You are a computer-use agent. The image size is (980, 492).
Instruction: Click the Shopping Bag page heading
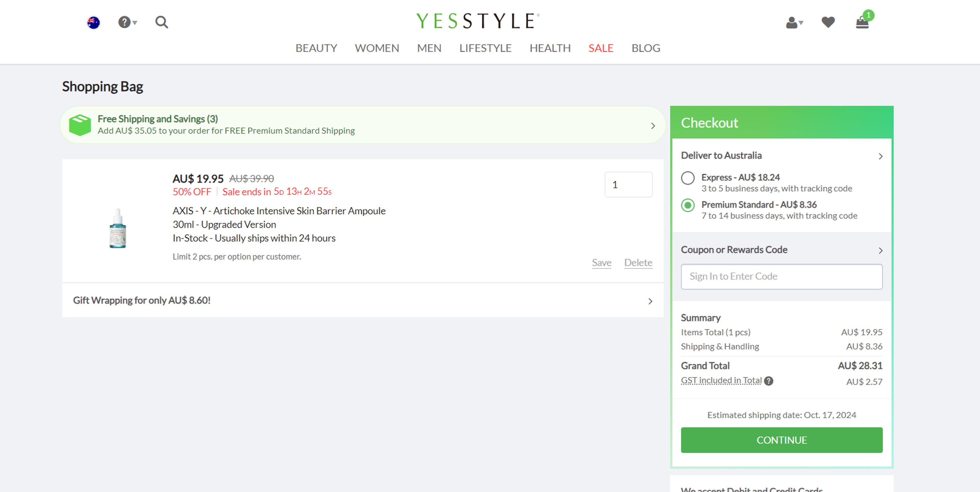coord(102,87)
